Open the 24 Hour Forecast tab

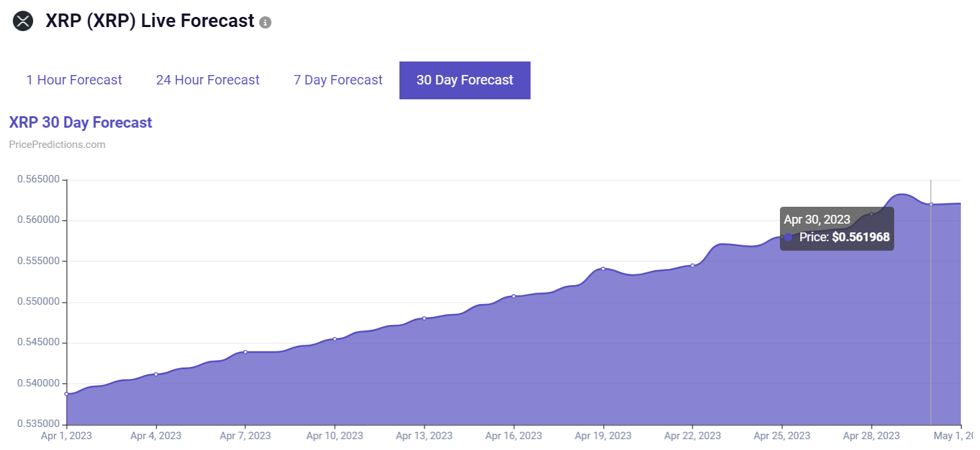coord(207,80)
